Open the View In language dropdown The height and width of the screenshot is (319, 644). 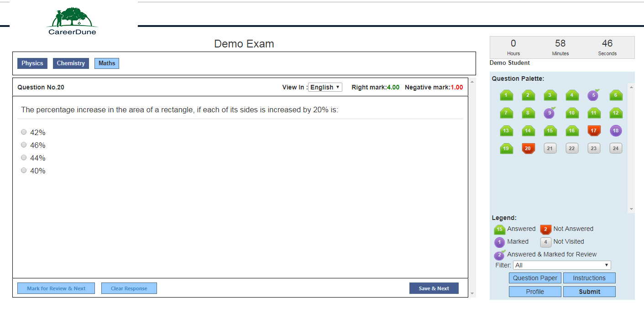point(325,87)
